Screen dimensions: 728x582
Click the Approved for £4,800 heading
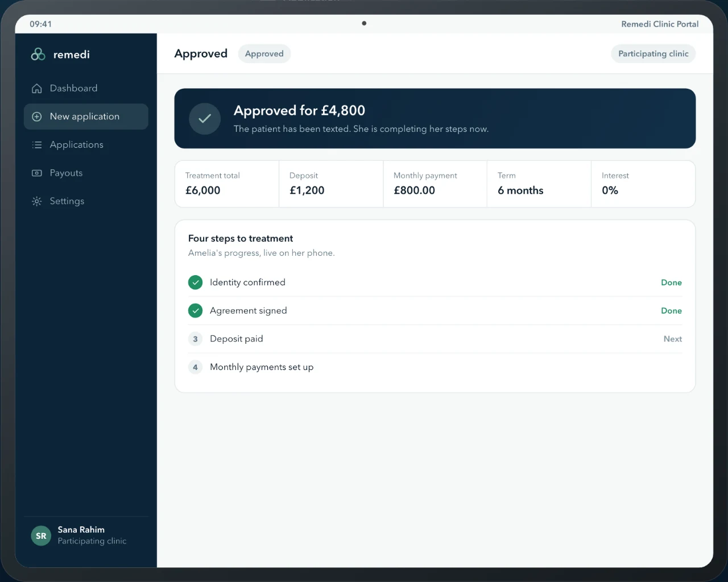click(299, 110)
